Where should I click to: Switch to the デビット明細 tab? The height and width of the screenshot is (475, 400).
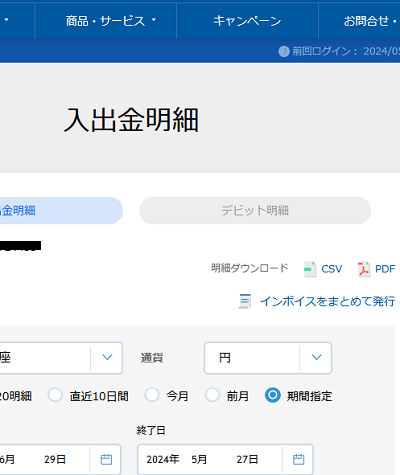(255, 210)
